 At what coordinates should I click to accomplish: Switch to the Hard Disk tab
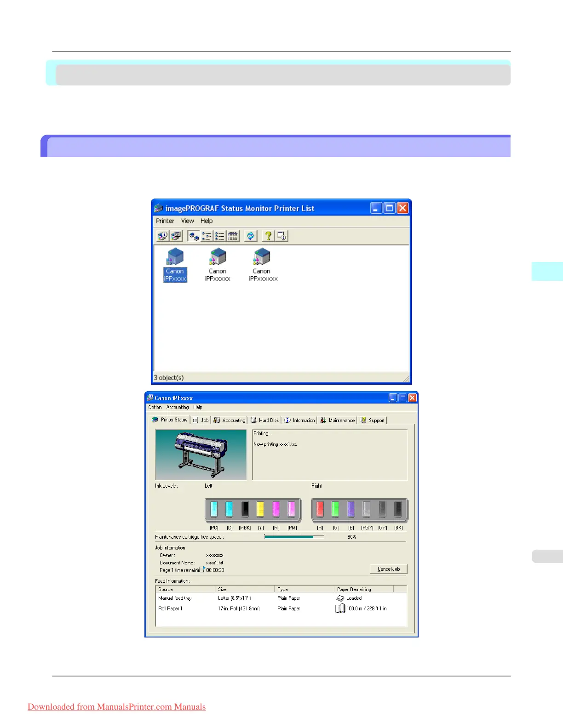coord(265,420)
